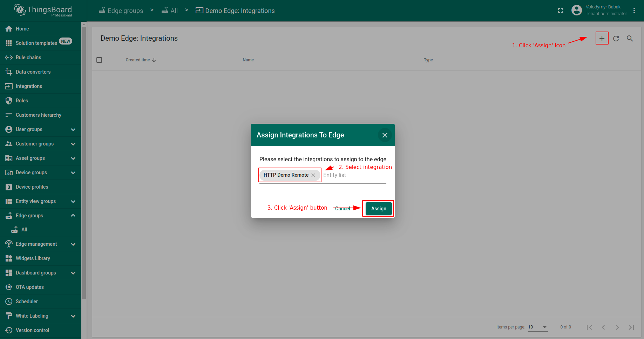Screen dimensions: 644x339
Task: Click the Asset groups icon
Action: [9, 158]
